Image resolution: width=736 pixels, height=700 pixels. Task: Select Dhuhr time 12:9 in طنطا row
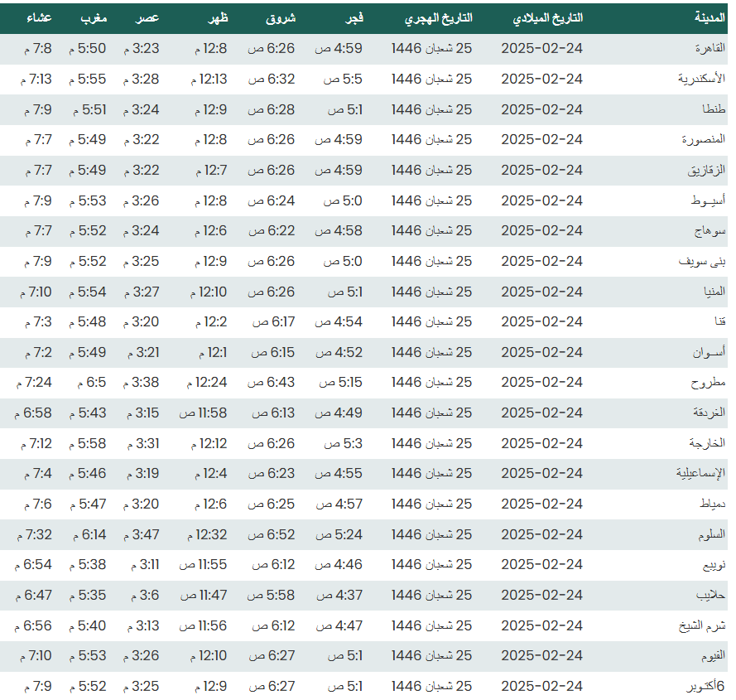coord(211,109)
